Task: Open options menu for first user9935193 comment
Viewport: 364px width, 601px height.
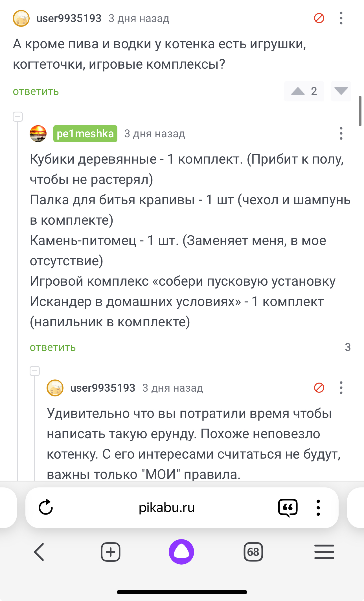Action: coord(341,18)
